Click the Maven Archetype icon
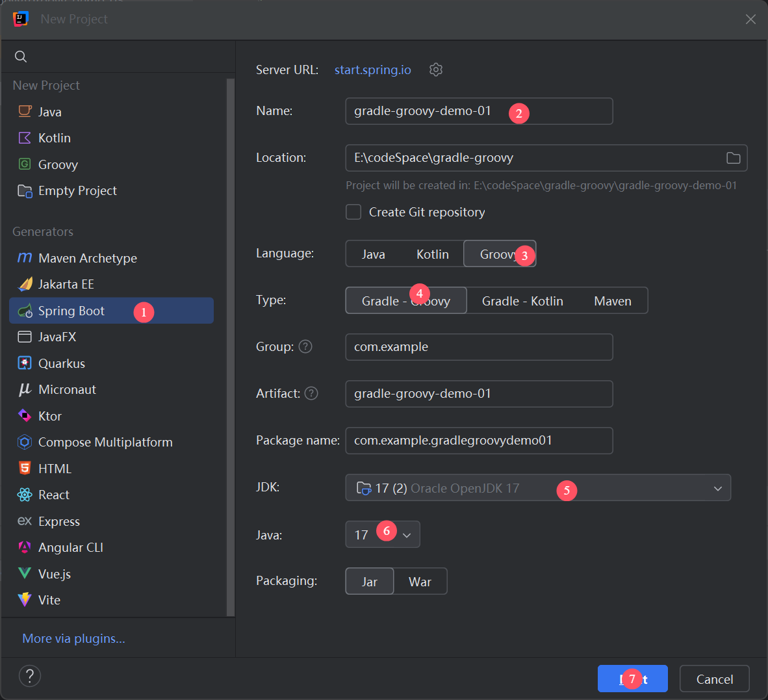The width and height of the screenshot is (768, 700). tap(25, 257)
